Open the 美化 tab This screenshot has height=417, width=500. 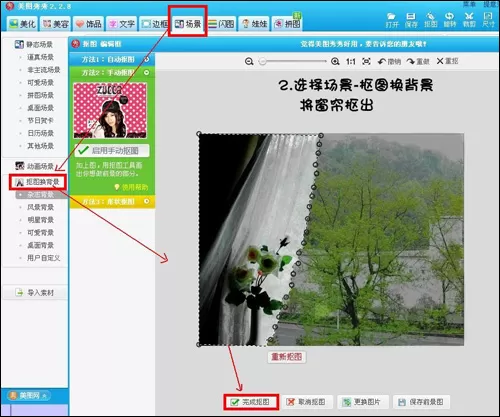point(22,24)
